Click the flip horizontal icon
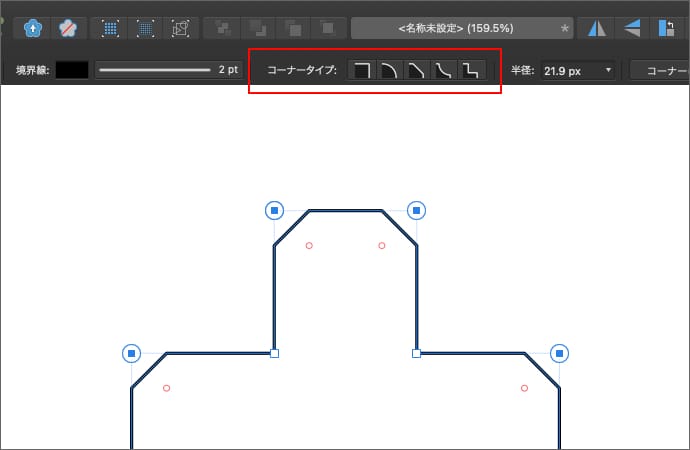Screen dimensions: 690x450 (x=597, y=28)
